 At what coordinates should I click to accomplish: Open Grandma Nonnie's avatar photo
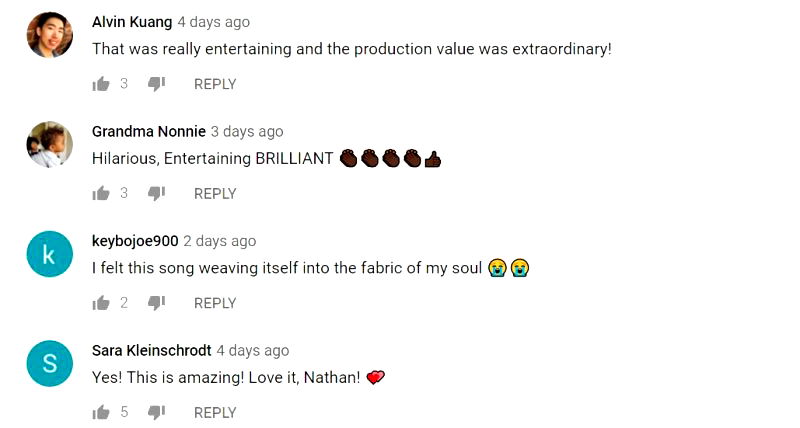50,145
